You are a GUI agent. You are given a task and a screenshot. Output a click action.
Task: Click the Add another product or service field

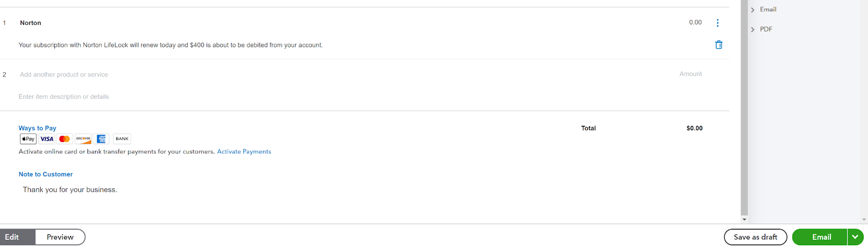tap(64, 75)
